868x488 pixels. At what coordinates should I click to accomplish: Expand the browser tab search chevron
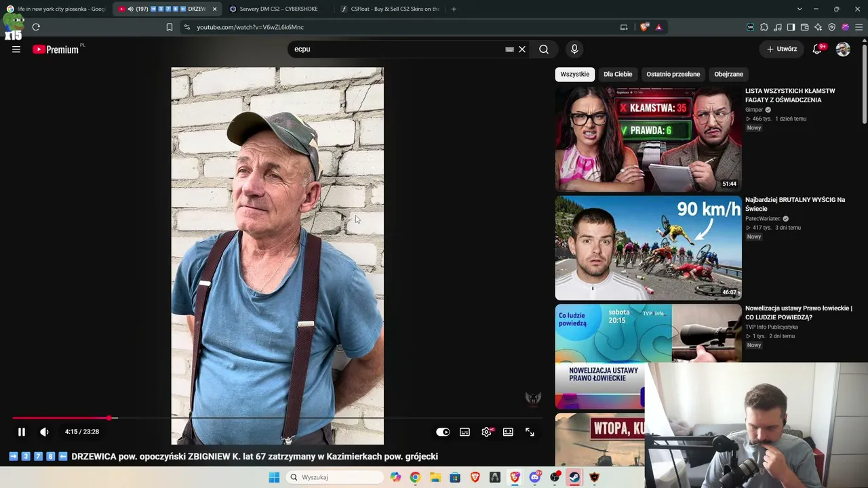pos(800,9)
